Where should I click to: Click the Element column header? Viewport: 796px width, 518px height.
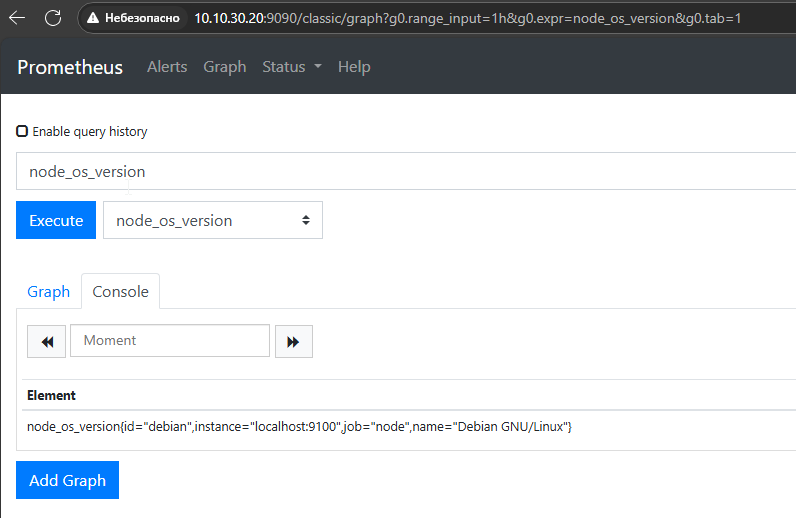click(x=51, y=395)
